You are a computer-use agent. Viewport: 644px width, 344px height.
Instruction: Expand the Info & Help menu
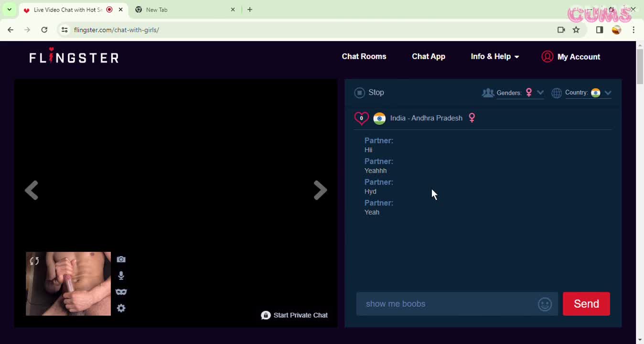click(x=494, y=56)
